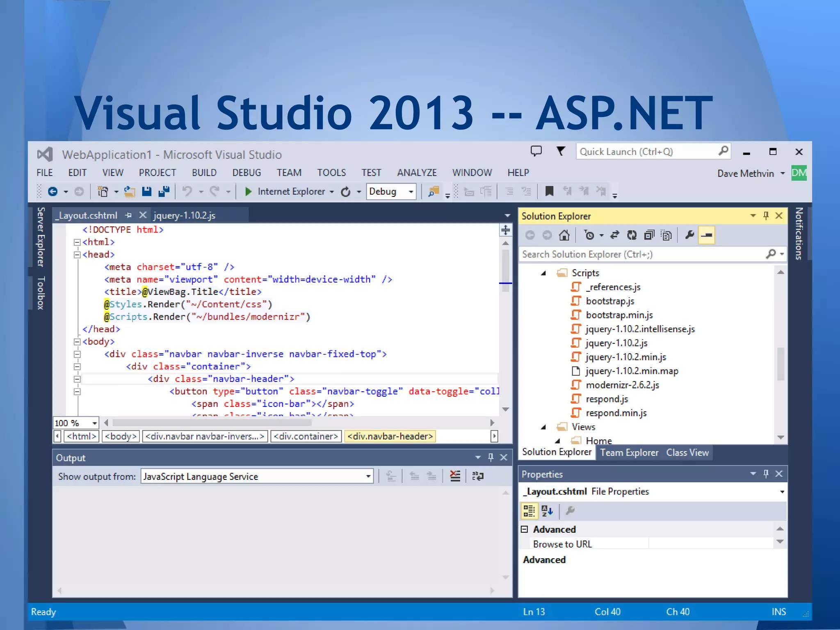The height and width of the screenshot is (630, 840).
Task: Open the Notifications side tab
Action: click(799, 233)
